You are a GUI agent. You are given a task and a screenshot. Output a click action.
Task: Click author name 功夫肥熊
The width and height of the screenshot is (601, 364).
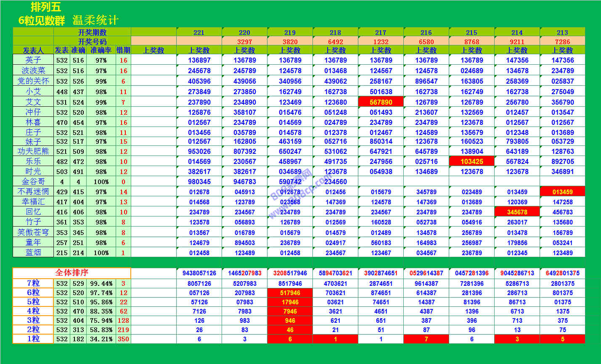click(x=33, y=151)
